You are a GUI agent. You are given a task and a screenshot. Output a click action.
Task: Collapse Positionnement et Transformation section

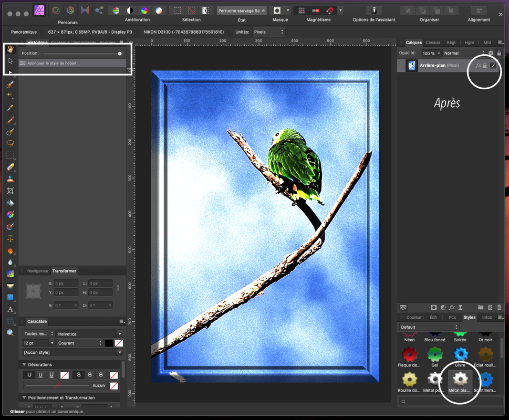[x=24, y=397]
